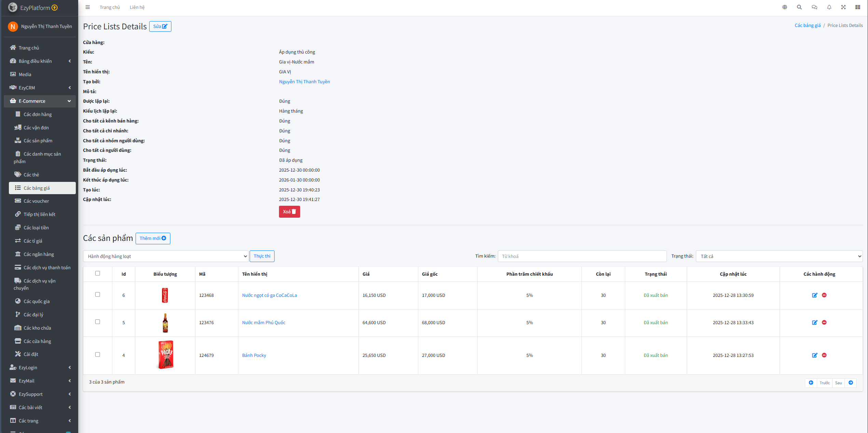Image resolution: width=868 pixels, height=433 pixels.
Task: Open the Trạng thái filter dropdown
Action: click(x=779, y=256)
